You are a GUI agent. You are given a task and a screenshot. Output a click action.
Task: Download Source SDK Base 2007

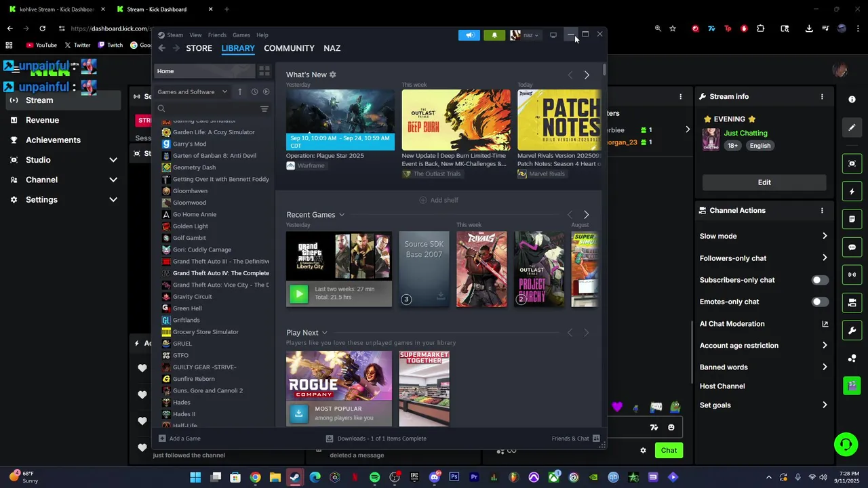click(x=441, y=296)
